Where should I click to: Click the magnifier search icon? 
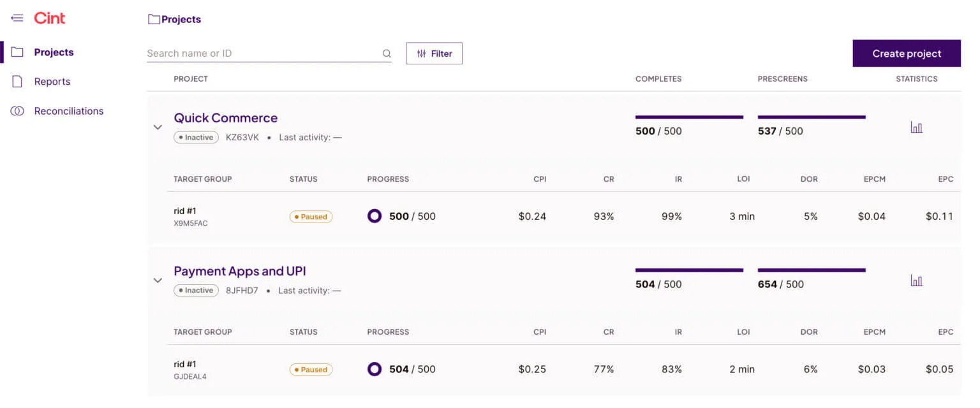387,54
